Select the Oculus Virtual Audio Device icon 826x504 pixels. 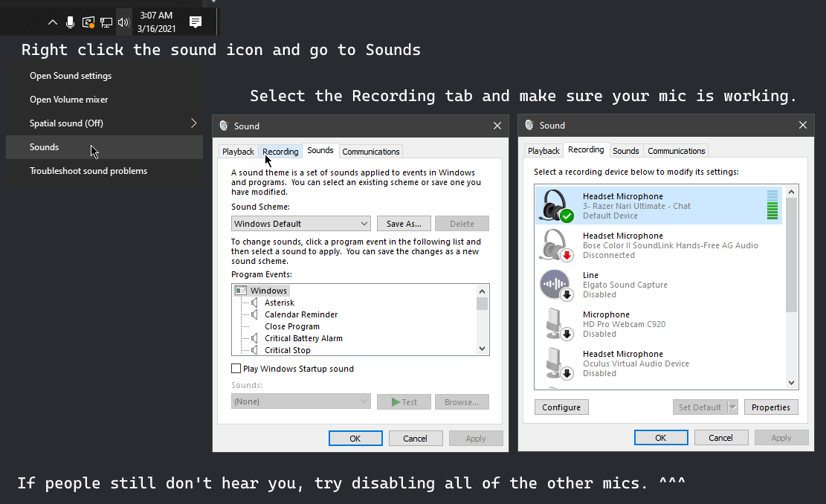click(x=554, y=364)
